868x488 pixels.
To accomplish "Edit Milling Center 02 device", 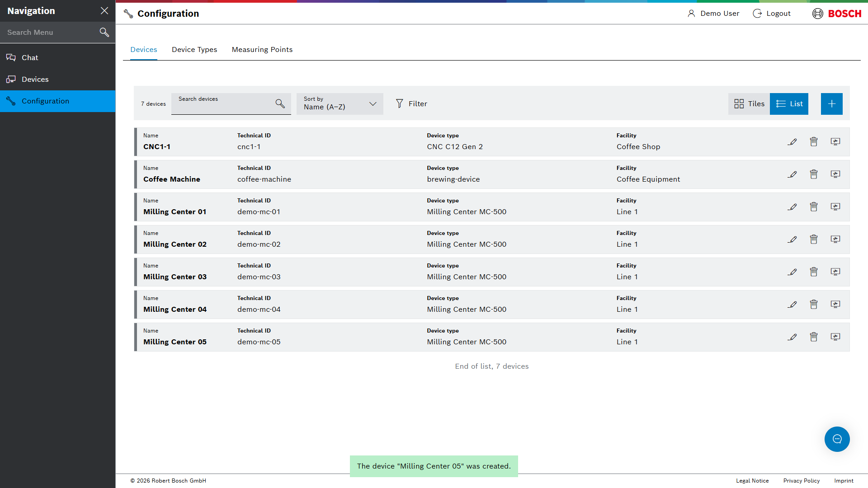I will point(792,239).
